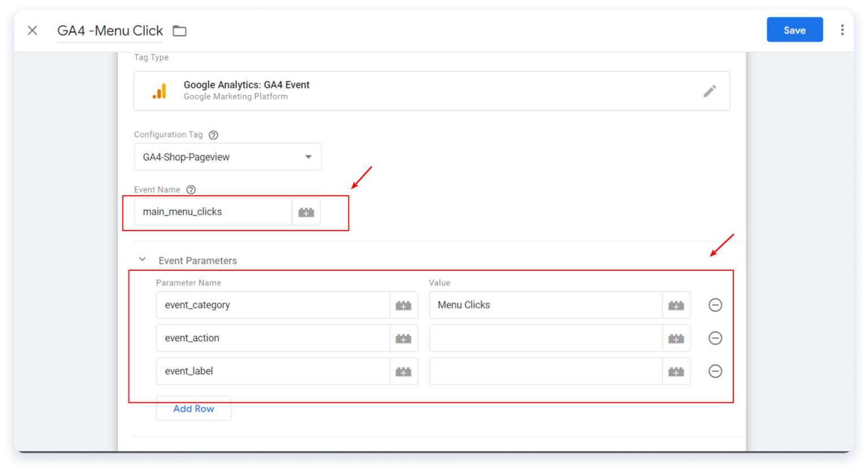Edit the GA4 Event tag type
This screenshot has height=472, width=868.
[710, 91]
